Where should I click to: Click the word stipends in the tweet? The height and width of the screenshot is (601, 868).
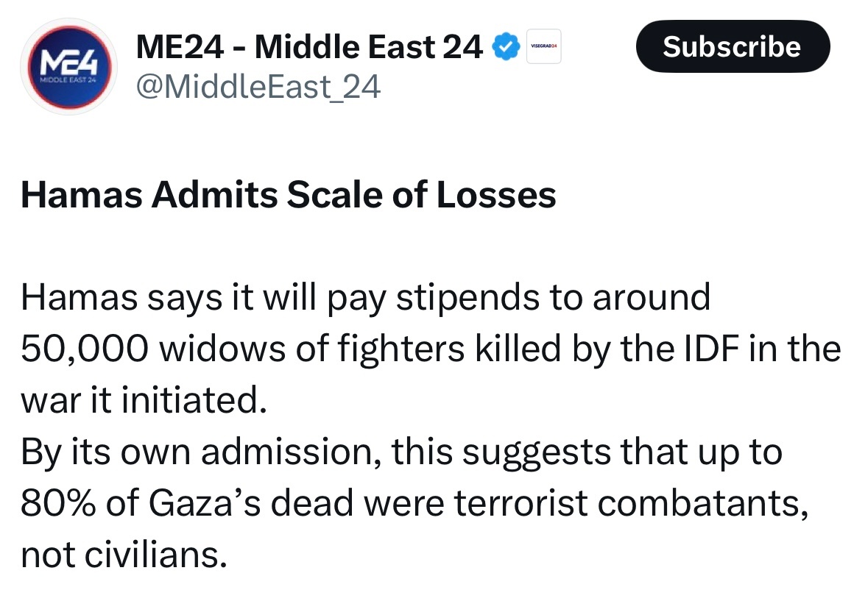point(467,299)
